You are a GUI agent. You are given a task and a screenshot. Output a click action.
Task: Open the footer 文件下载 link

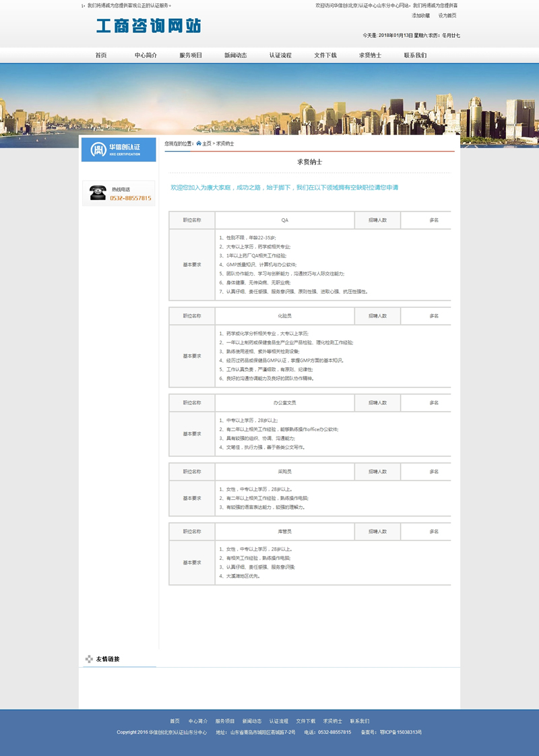pos(305,721)
